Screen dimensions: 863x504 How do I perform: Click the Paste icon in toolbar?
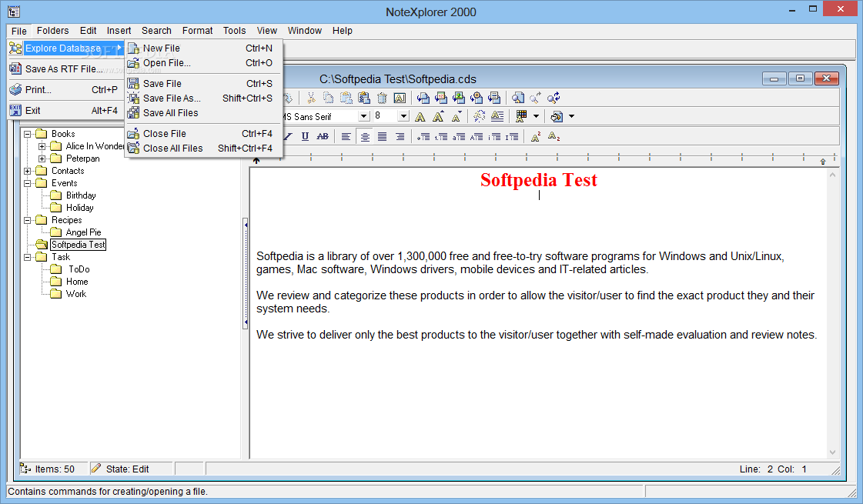(346, 98)
